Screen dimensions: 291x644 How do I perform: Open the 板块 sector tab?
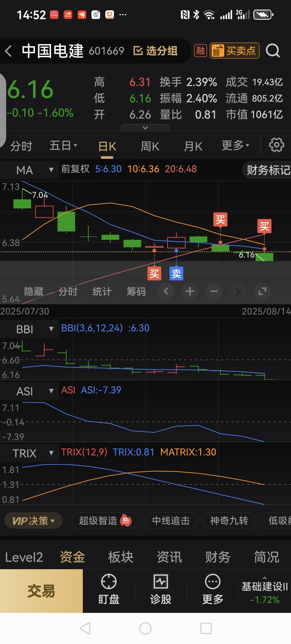(121, 557)
